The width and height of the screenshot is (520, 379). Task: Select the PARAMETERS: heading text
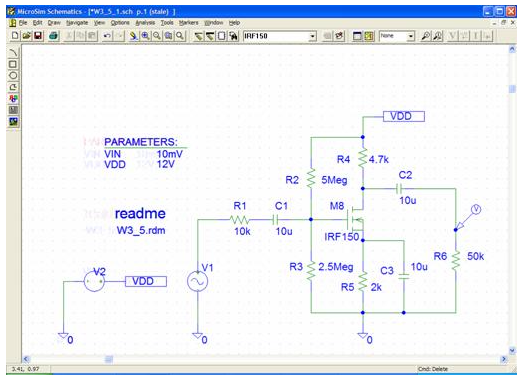tap(141, 142)
